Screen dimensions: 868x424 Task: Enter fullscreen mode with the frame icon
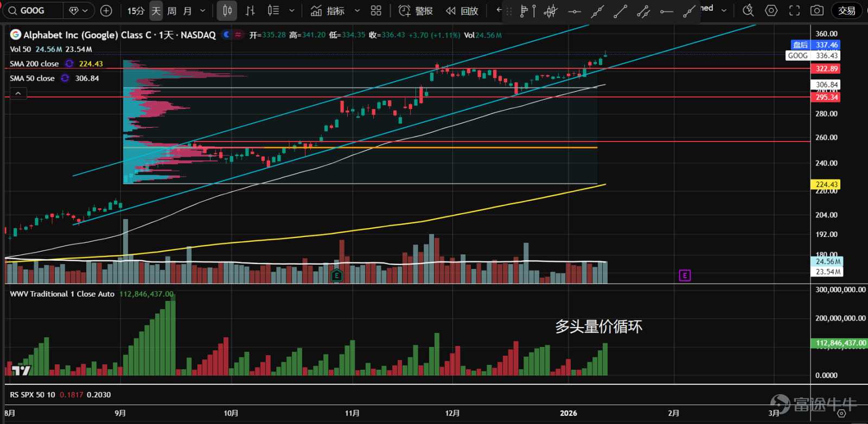(794, 10)
